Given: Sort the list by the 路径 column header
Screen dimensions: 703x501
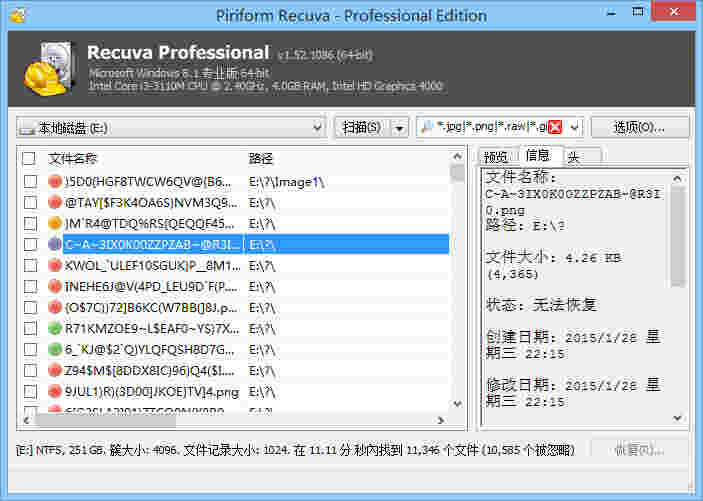Looking at the screenshot, I should pos(260,158).
